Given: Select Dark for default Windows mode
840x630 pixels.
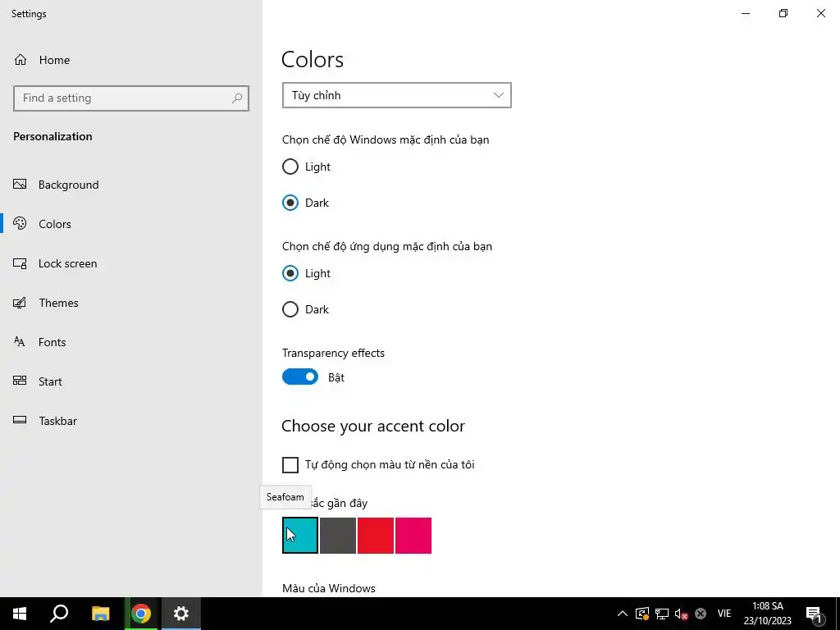Looking at the screenshot, I should click(x=290, y=203).
